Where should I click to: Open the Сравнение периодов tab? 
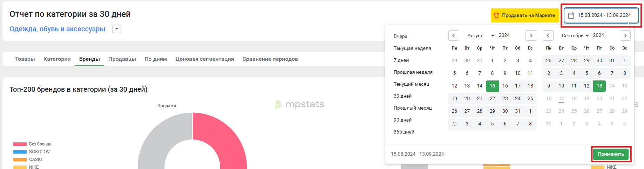270,59
